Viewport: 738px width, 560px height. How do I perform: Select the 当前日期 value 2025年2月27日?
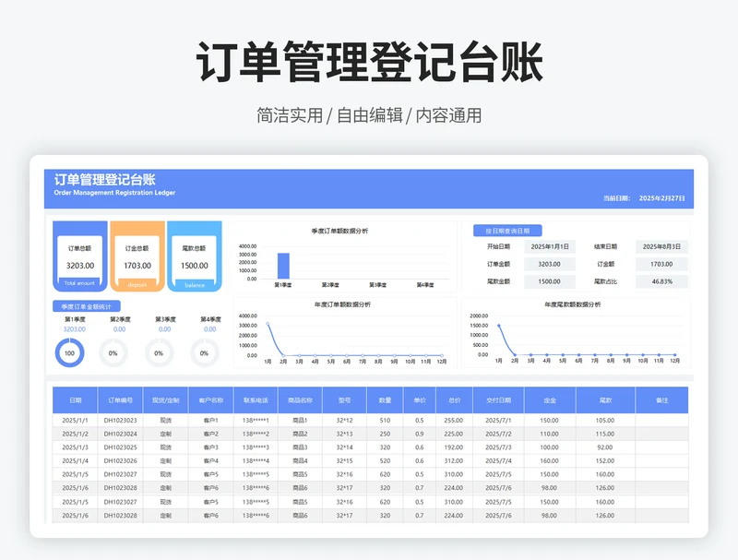661,198
